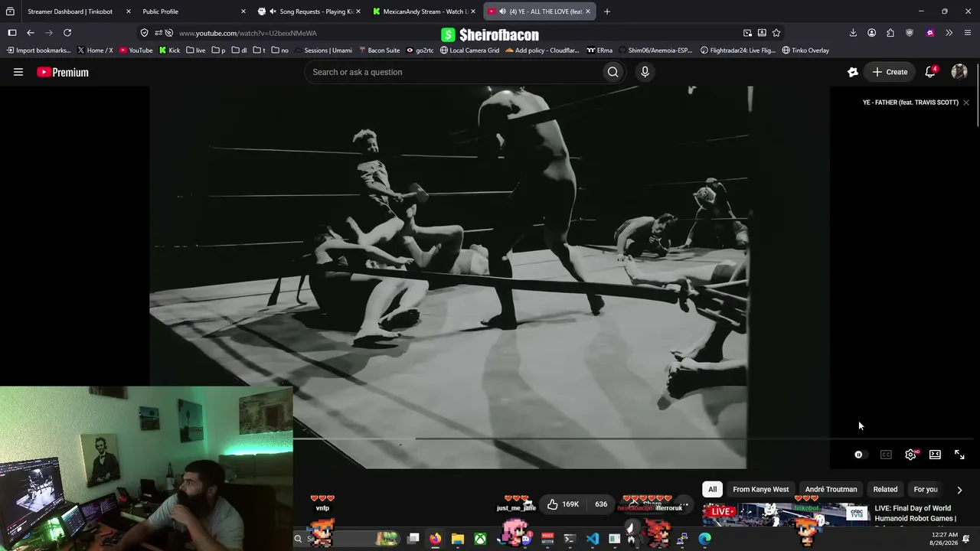Screen dimensions: 980x551
Task: Open the YouTube account avatar menu
Action: pos(959,72)
